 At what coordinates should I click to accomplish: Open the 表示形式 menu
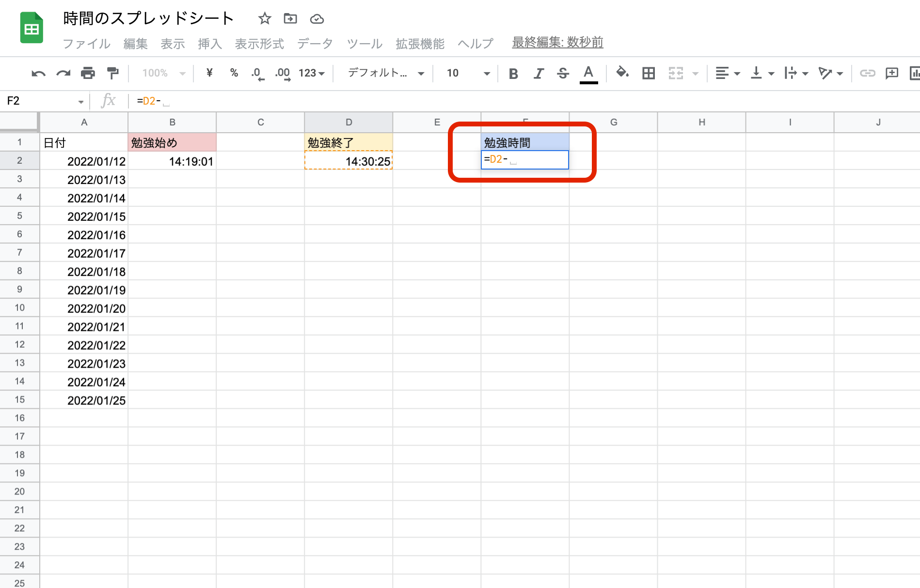click(x=259, y=44)
